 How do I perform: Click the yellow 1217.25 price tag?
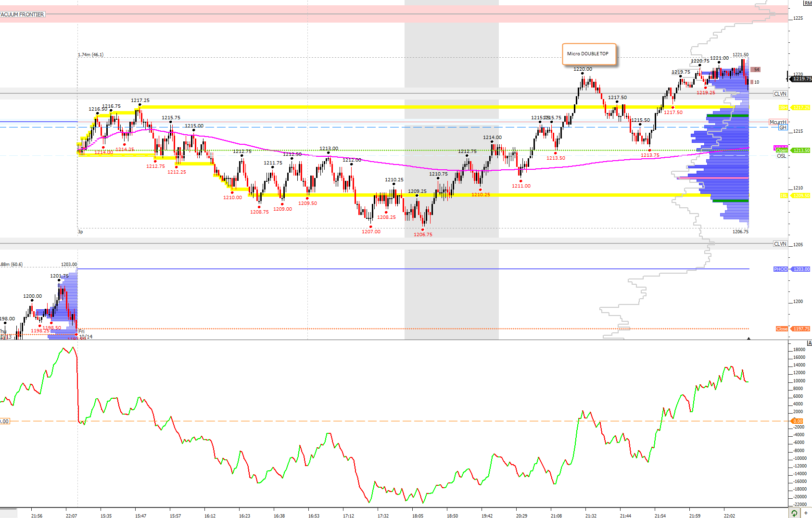click(x=801, y=108)
